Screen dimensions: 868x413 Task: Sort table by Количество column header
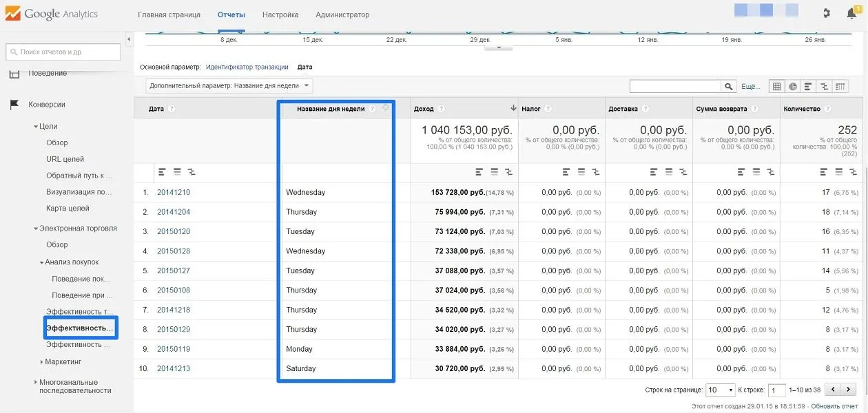(802, 109)
